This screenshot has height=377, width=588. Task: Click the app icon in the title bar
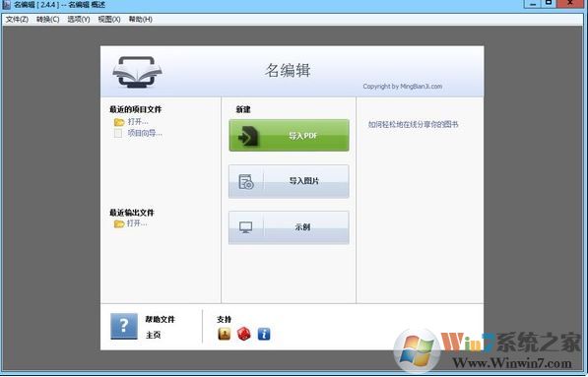click(6, 5)
